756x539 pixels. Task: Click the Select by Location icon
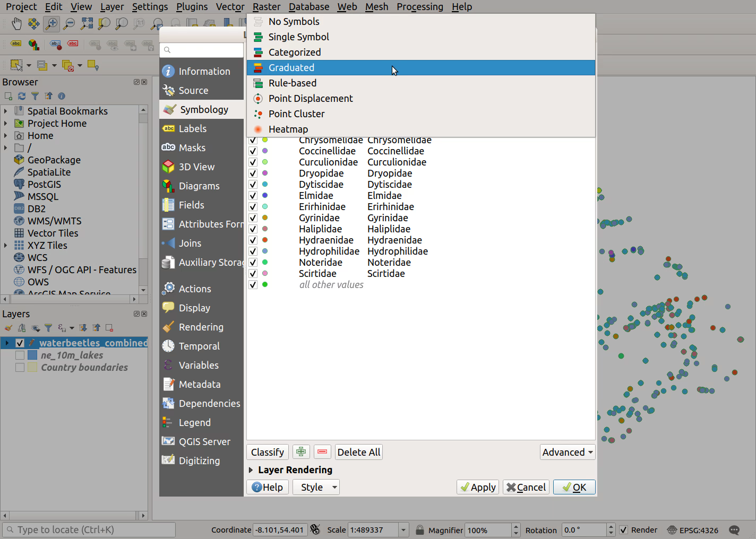pyautogui.click(x=93, y=65)
